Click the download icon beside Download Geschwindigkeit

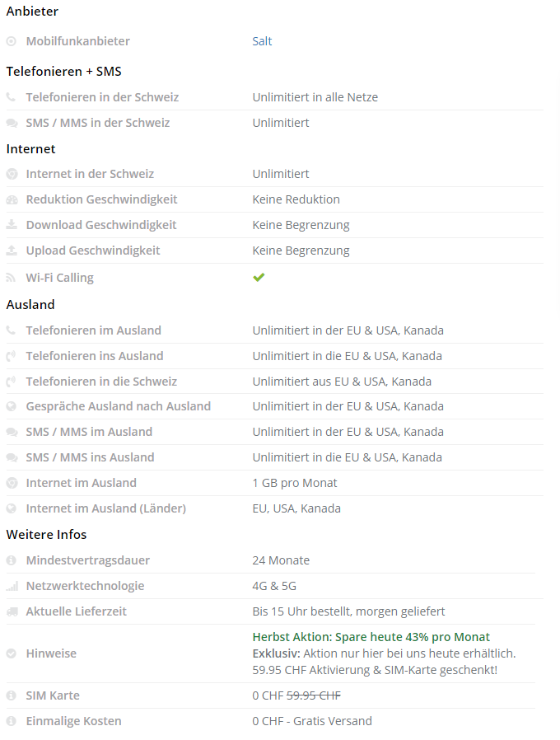pos(12,225)
